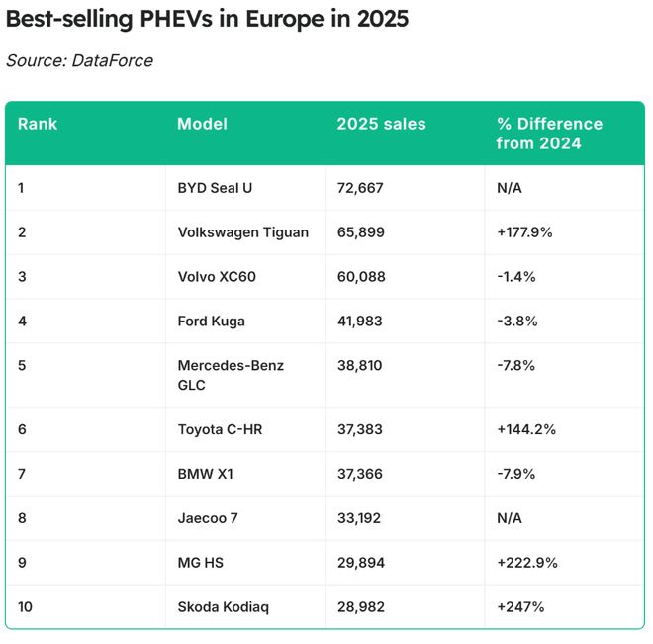The image size is (653, 644).
Task: Select the Skoda Kodiaq model cell
Action: click(x=222, y=606)
